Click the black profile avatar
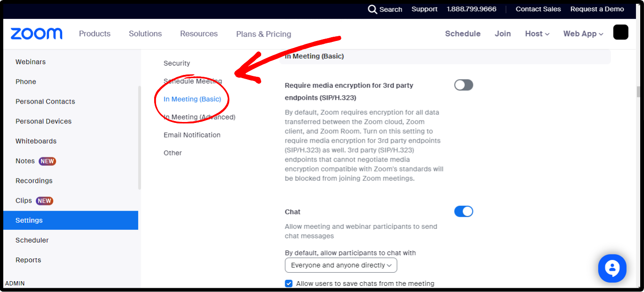The image size is (644, 292). (x=620, y=32)
